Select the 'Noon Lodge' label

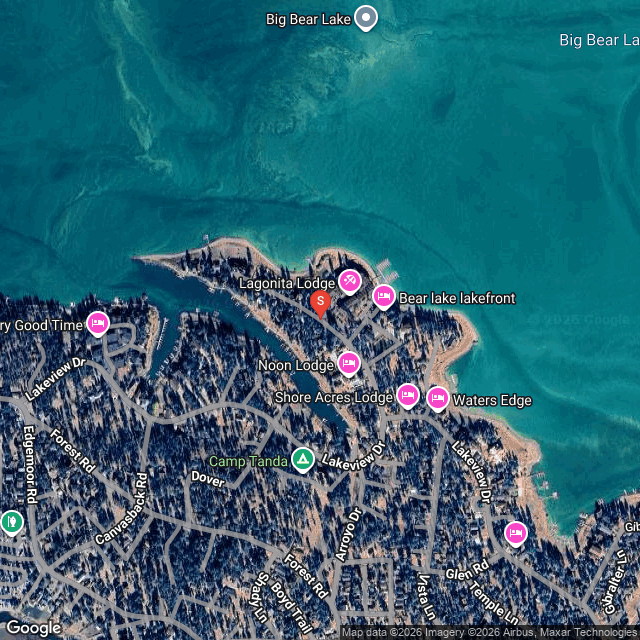(x=296, y=365)
